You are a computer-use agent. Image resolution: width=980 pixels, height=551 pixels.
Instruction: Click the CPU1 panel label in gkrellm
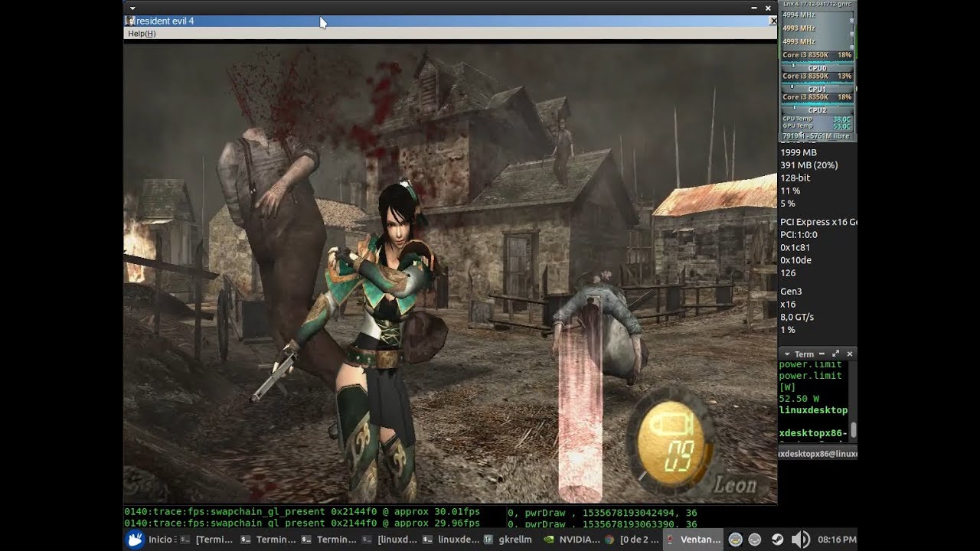pyautogui.click(x=817, y=90)
